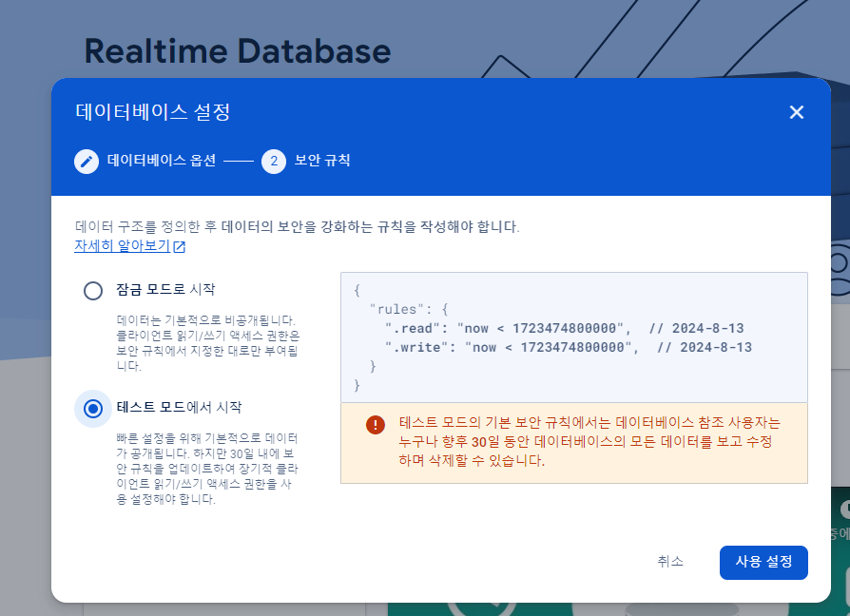Click the external link icon beside 자세히 알아보기
Image resolution: width=850 pixels, height=616 pixels.
180,246
